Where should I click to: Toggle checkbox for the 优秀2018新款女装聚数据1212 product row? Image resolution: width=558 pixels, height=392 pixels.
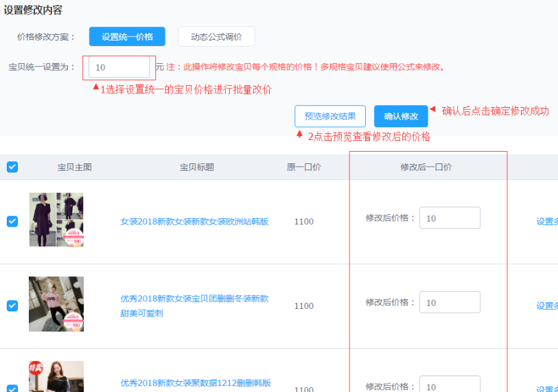point(12,388)
